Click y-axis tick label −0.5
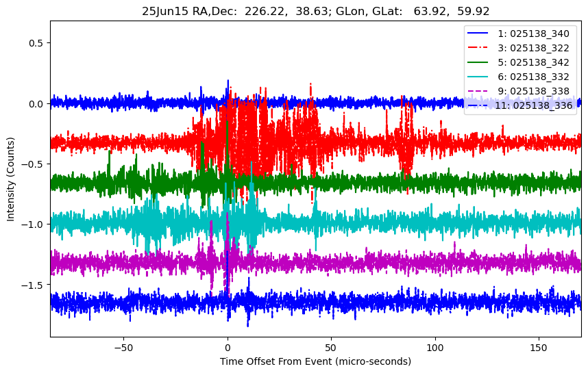The image size is (588, 373). [34, 164]
